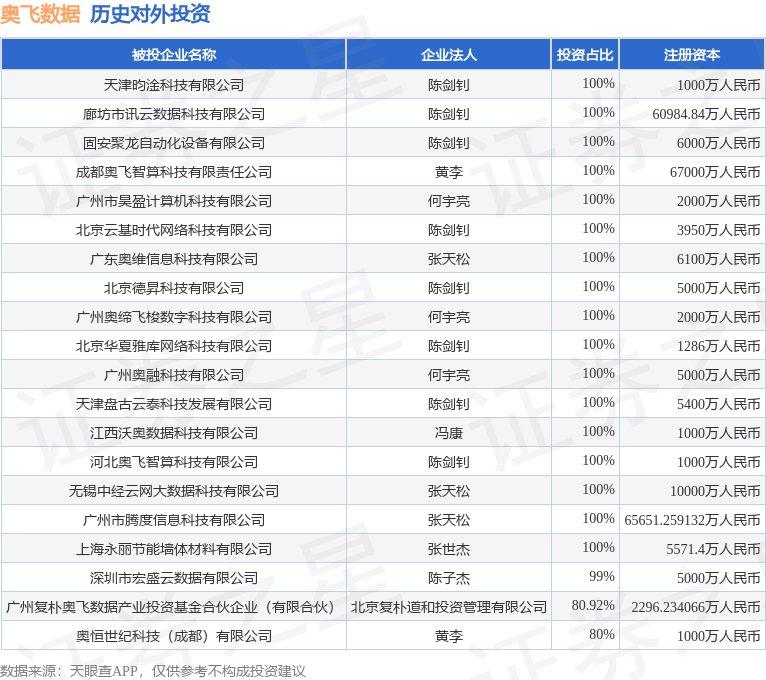766x680 pixels.
Task: Click the 企业法人 column header
Action: click(x=448, y=55)
